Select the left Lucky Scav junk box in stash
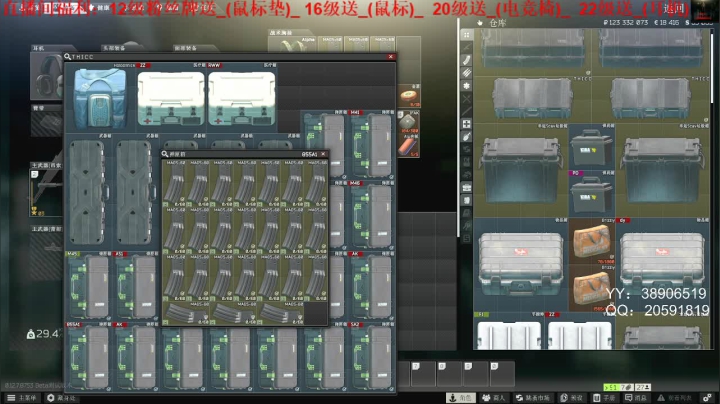 (521, 170)
